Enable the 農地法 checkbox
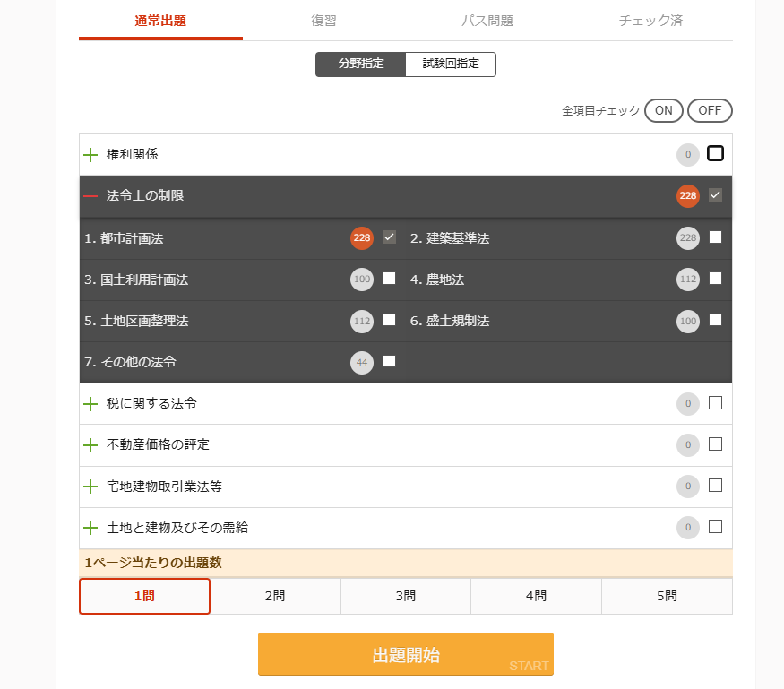 (715, 279)
